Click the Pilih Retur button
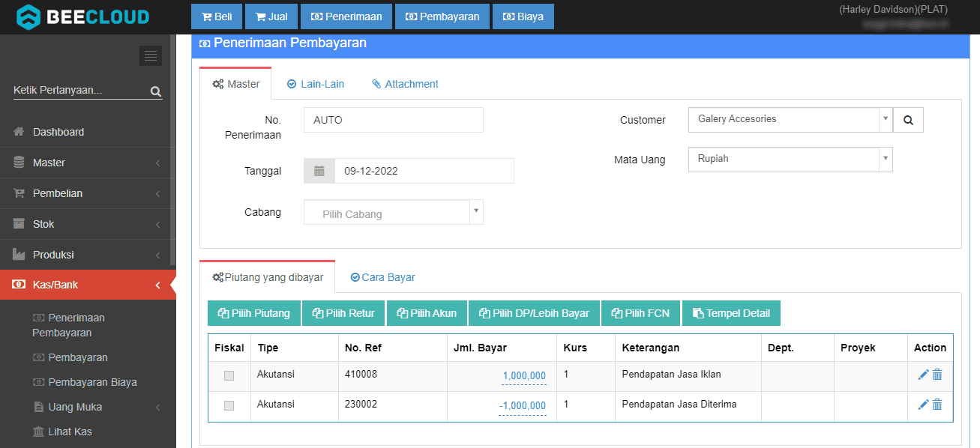Image resolution: width=980 pixels, height=448 pixels. [x=343, y=313]
